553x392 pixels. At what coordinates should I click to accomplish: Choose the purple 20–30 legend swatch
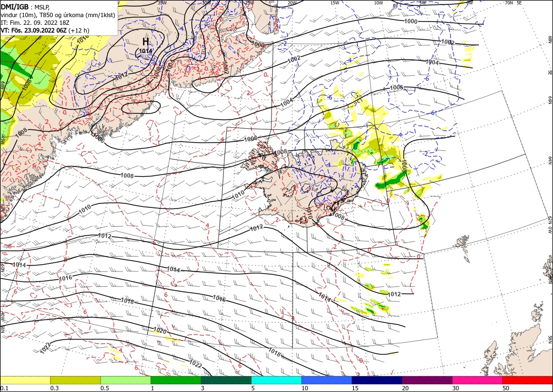pyautogui.click(x=427, y=380)
